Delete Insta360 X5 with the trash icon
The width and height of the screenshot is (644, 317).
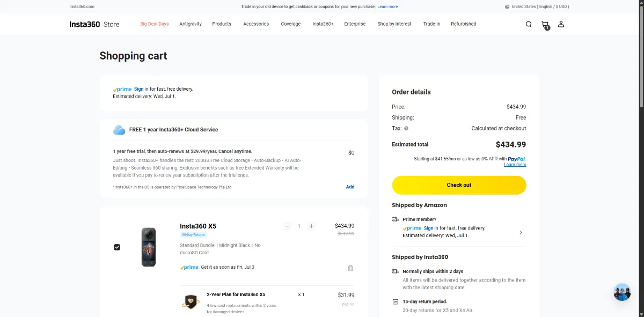(x=350, y=268)
